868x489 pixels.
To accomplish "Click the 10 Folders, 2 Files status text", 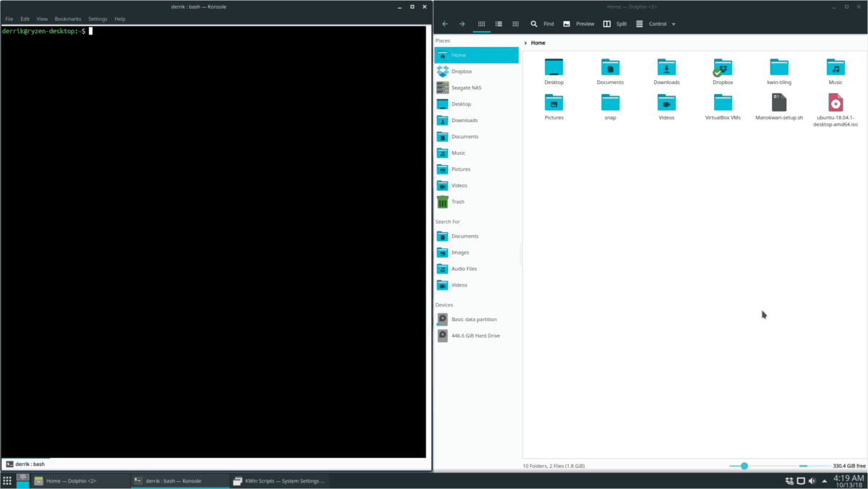I will click(x=554, y=466).
